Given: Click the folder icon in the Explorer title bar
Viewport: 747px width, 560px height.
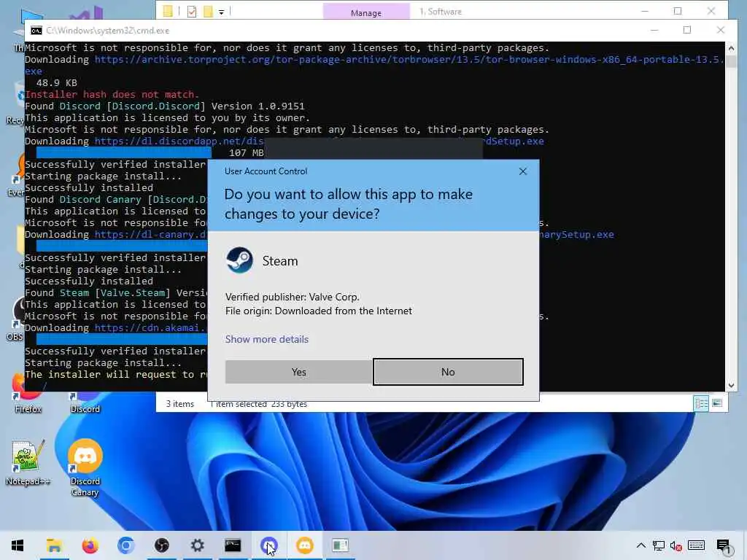Looking at the screenshot, I should tap(168, 11).
